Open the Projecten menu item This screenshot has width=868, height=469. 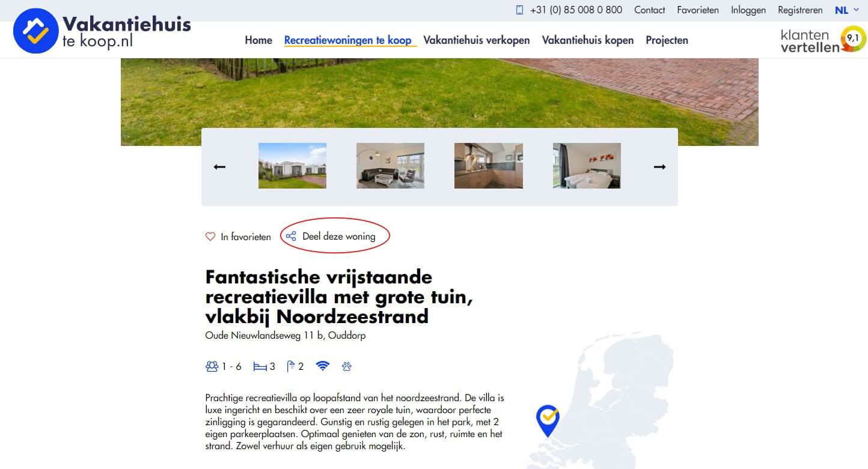coord(667,40)
